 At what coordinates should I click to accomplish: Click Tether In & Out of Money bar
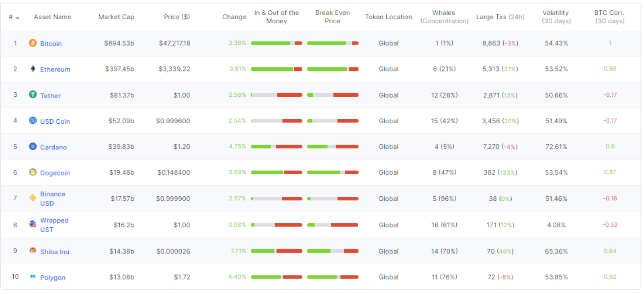pyautogui.click(x=277, y=95)
